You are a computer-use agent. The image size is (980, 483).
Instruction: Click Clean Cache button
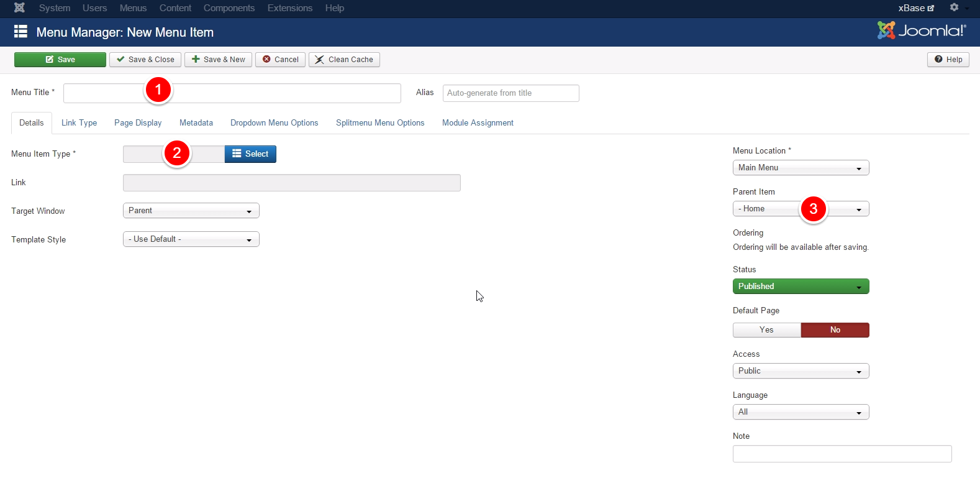[344, 60]
